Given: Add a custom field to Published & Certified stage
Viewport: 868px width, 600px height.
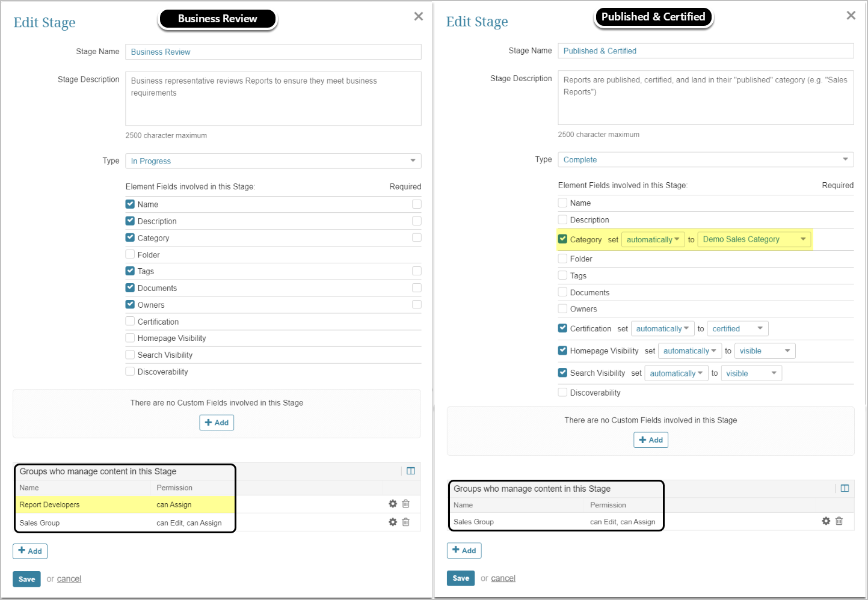Looking at the screenshot, I should tap(650, 440).
